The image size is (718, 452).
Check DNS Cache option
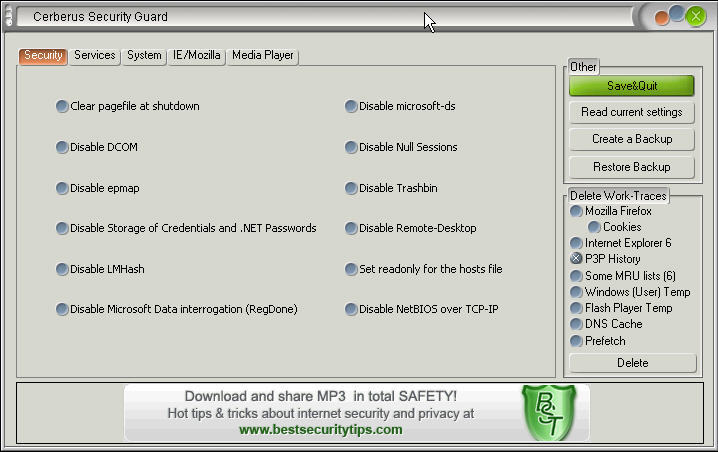576,324
